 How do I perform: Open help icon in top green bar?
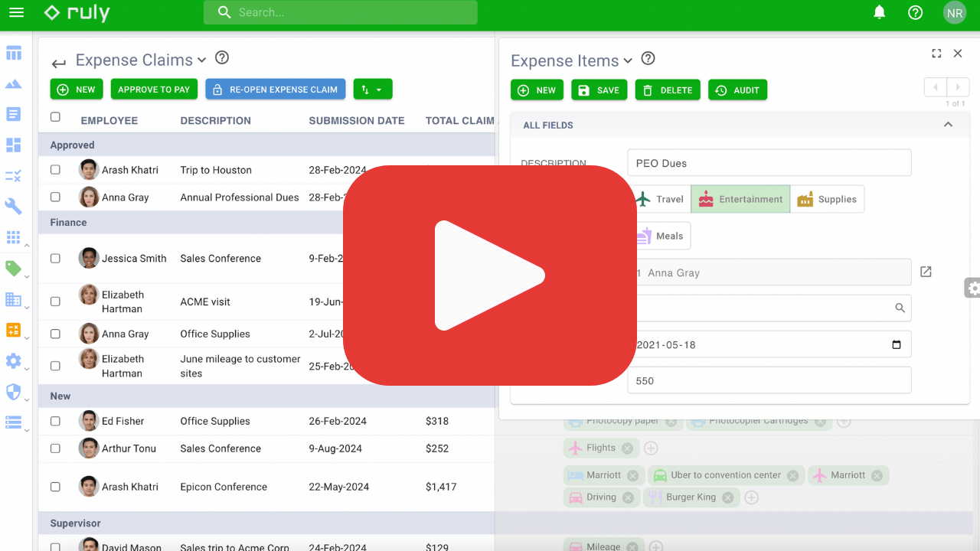click(915, 12)
